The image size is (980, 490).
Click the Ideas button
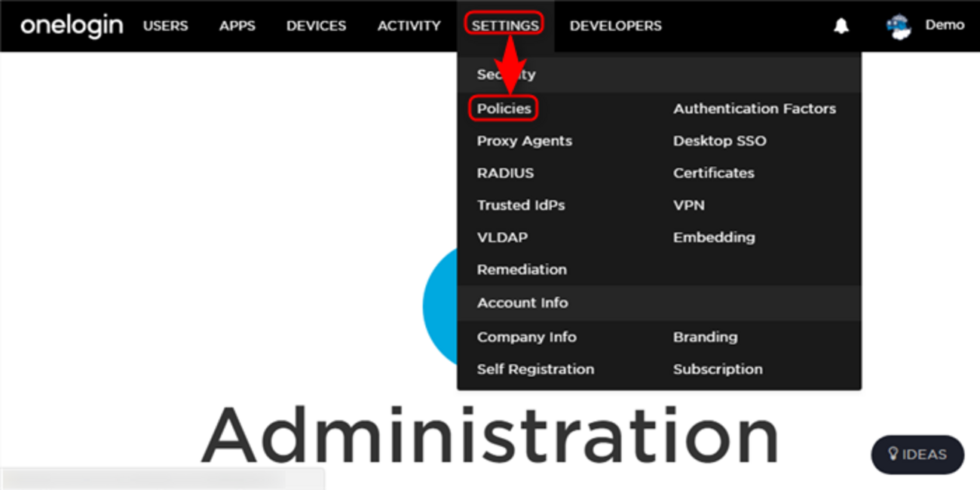click(917, 455)
